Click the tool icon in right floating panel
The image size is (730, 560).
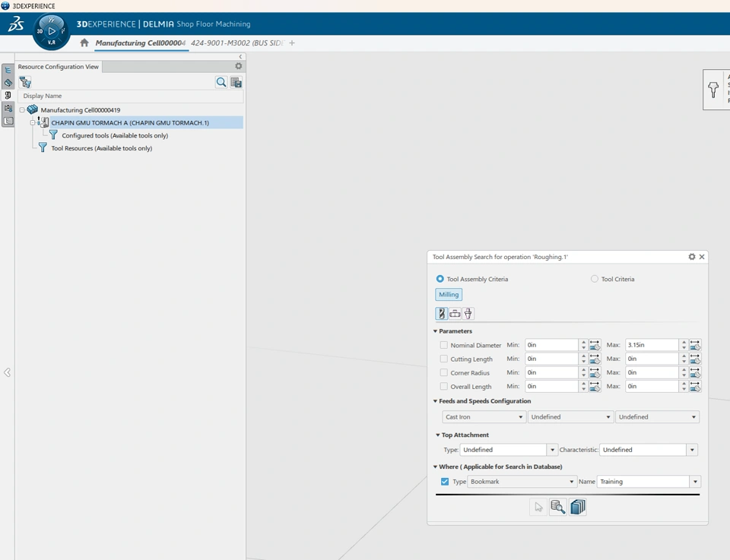[x=713, y=90]
